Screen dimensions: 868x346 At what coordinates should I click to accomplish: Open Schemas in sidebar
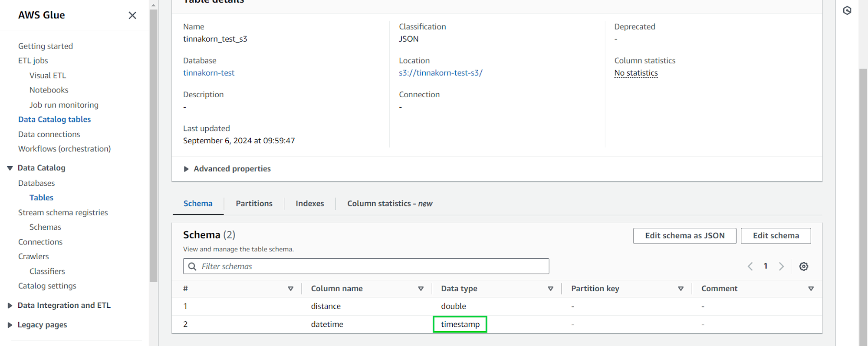45,227
